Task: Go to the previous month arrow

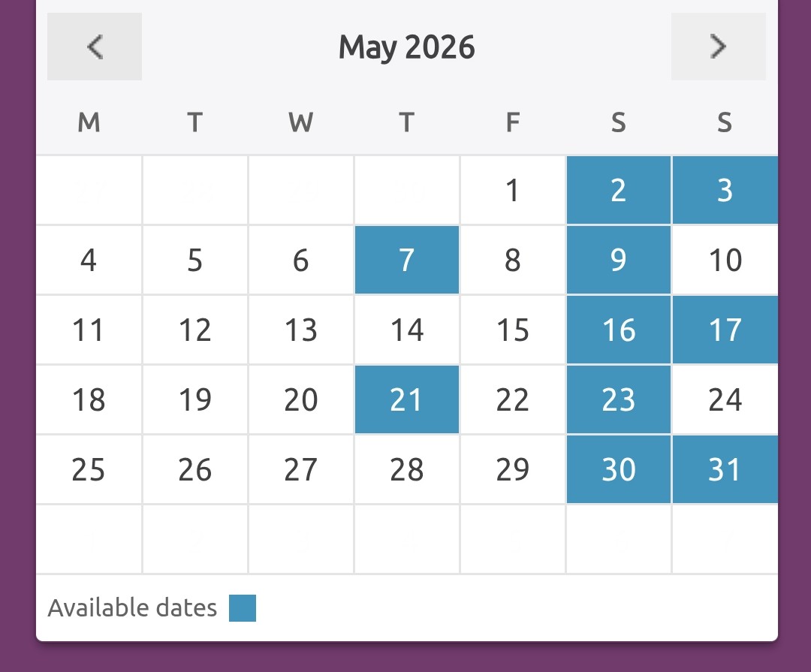Action: pyautogui.click(x=95, y=47)
